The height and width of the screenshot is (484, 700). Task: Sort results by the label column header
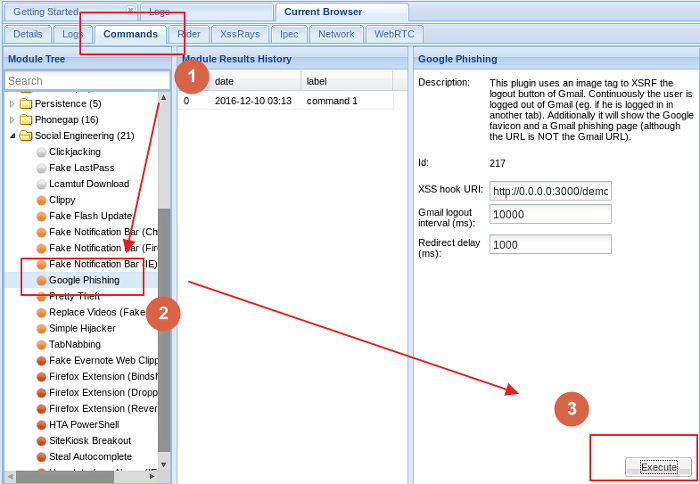[x=347, y=81]
